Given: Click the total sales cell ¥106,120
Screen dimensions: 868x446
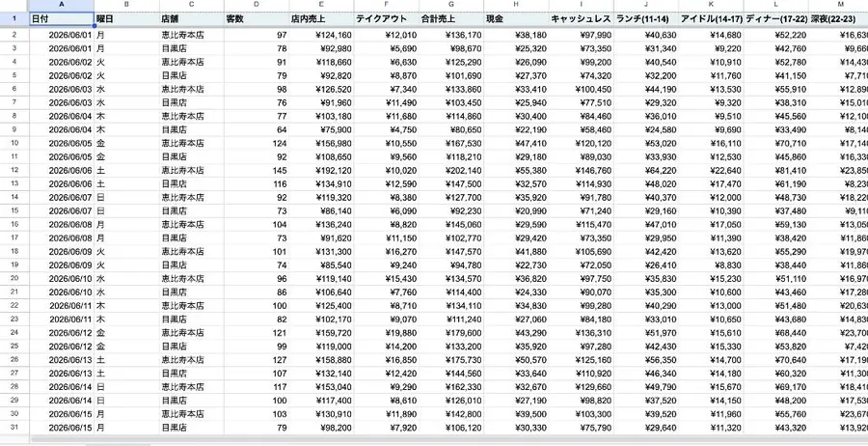Looking at the screenshot, I should [451, 427].
